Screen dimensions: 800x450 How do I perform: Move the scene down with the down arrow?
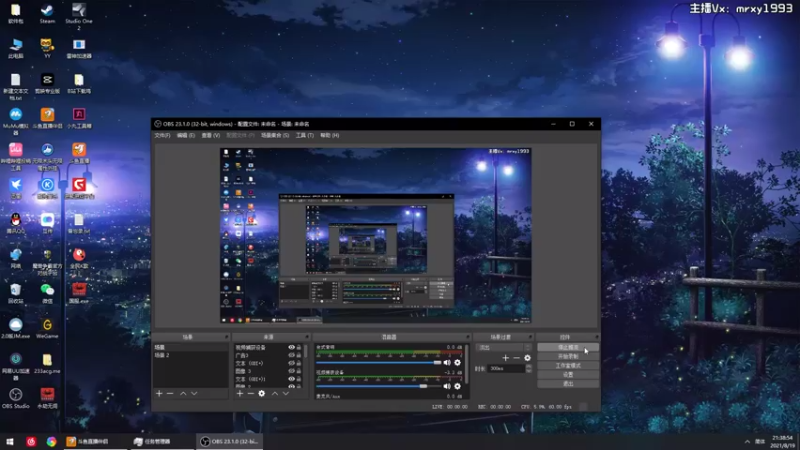pos(194,393)
